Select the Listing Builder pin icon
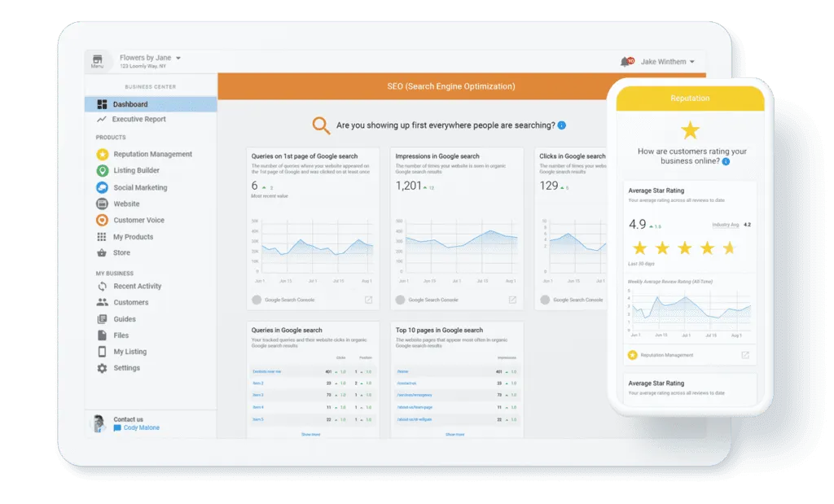The height and width of the screenshot is (504, 834). tap(102, 171)
